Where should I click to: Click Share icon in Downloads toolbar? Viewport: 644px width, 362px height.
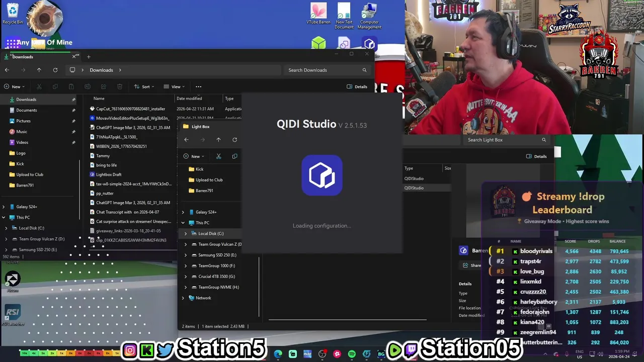point(104,86)
